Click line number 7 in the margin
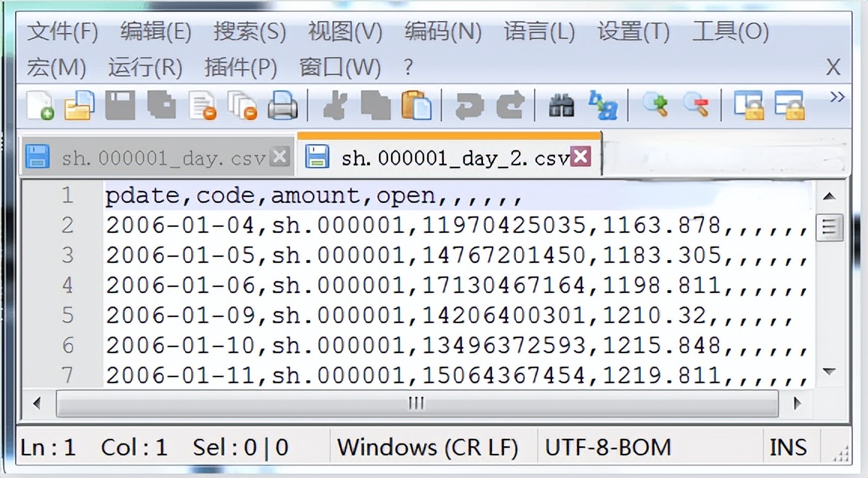 point(68,375)
